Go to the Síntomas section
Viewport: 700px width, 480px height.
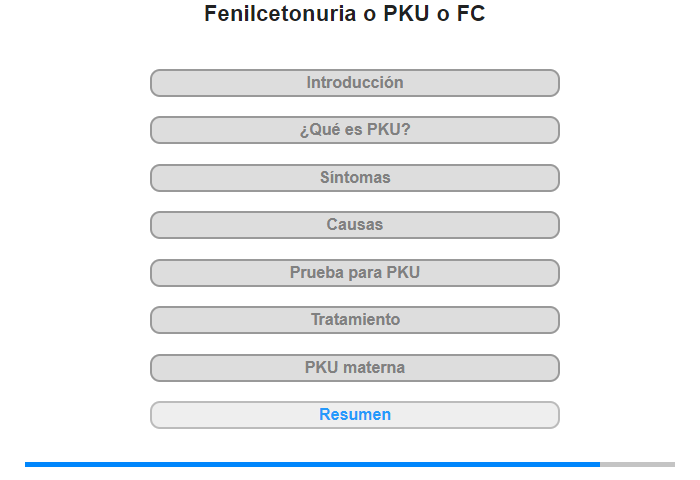355,178
